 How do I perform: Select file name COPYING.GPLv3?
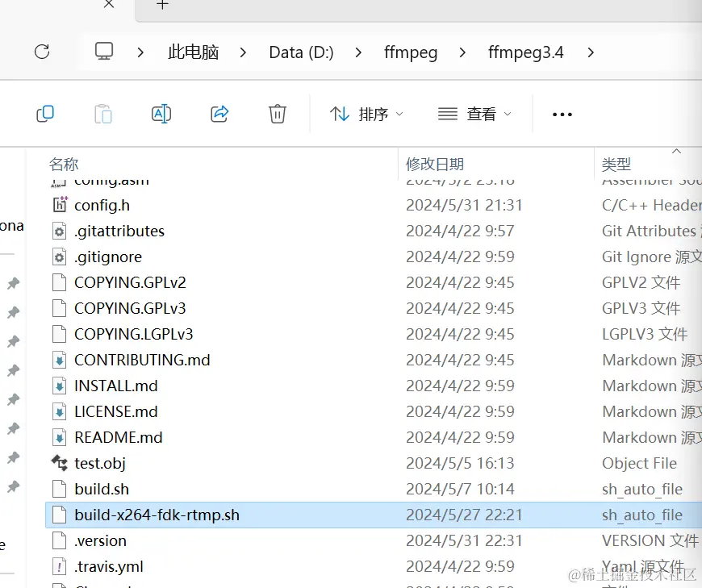pyautogui.click(x=130, y=309)
